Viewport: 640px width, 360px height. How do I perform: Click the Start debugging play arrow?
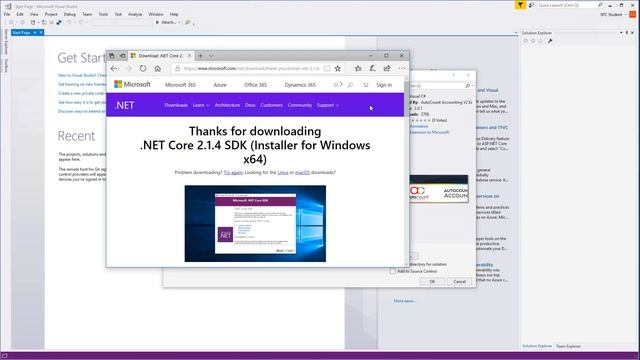pyautogui.click(x=157, y=22)
